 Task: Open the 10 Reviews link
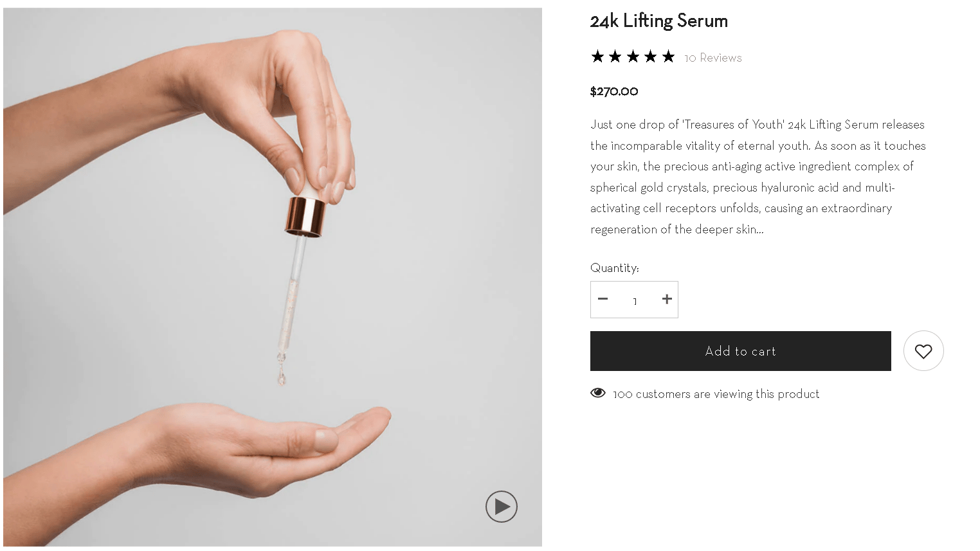coord(712,58)
